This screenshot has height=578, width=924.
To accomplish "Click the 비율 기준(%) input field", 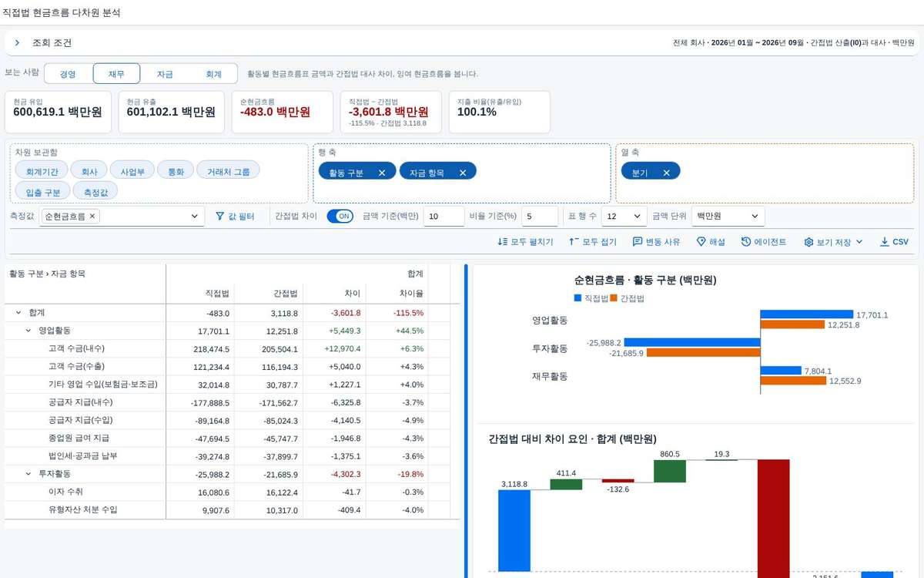I will pyautogui.click(x=540, y=217).
